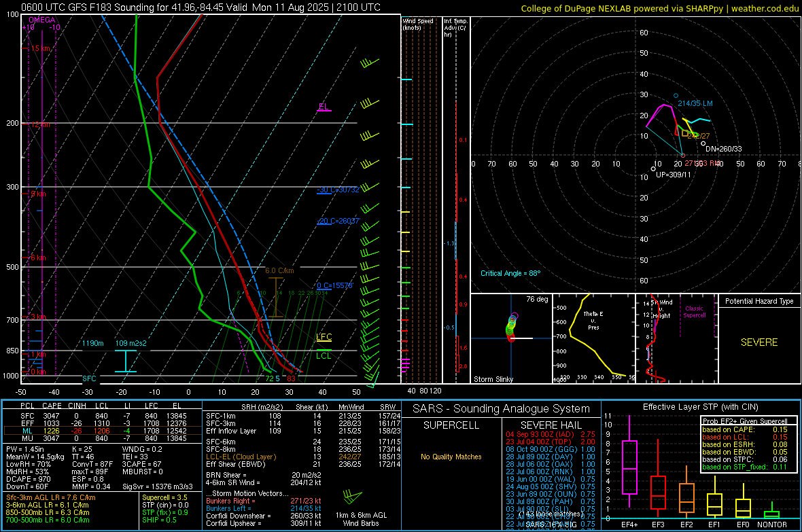
Task: Click the OMEGA label on the skew-T
Action: click(42, 20)
